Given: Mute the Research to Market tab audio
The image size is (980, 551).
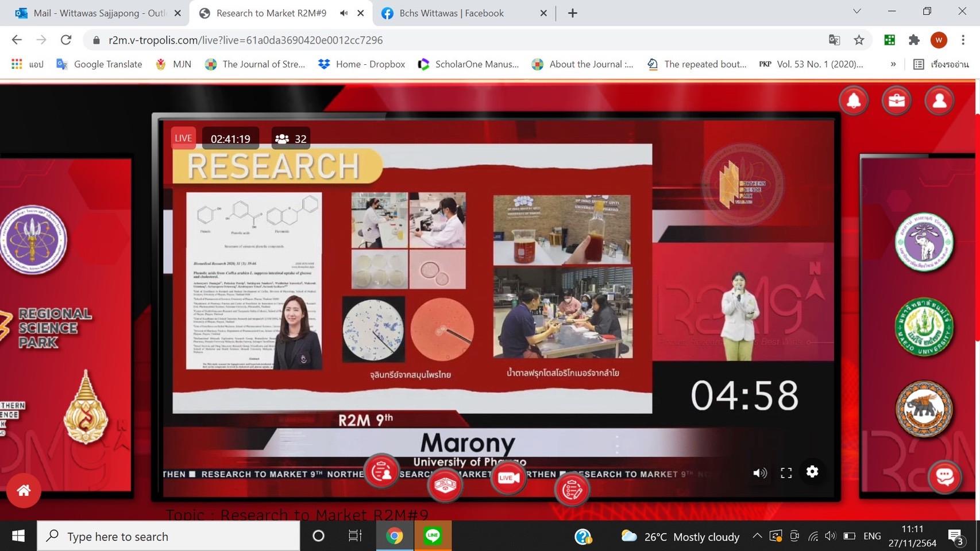Looking at the screenshot, I should click(x=344, y=13).
